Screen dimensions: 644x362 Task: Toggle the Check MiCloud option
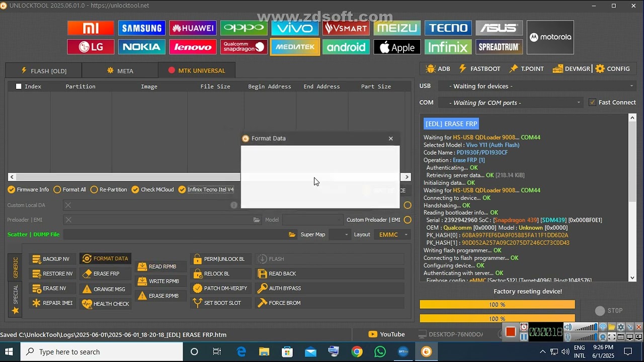[152, 190]
